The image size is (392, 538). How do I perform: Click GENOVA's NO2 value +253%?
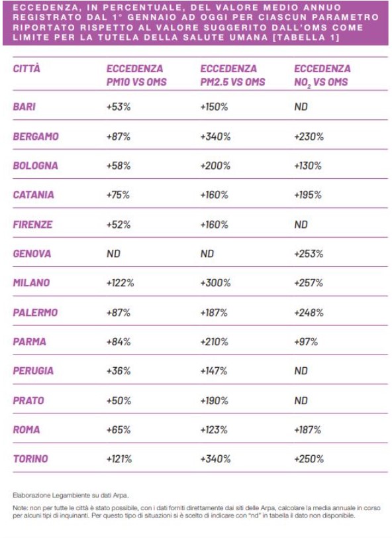(309, 254)
